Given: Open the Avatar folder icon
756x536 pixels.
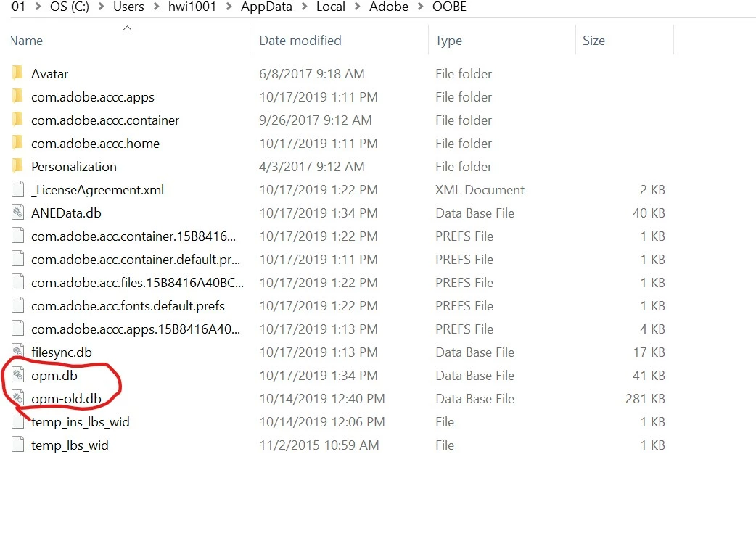Looking at the screenshot, I should click(17, 73).
